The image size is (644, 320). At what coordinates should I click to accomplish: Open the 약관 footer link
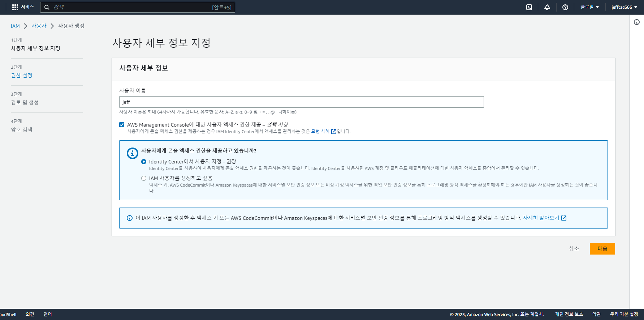(597, 315)
